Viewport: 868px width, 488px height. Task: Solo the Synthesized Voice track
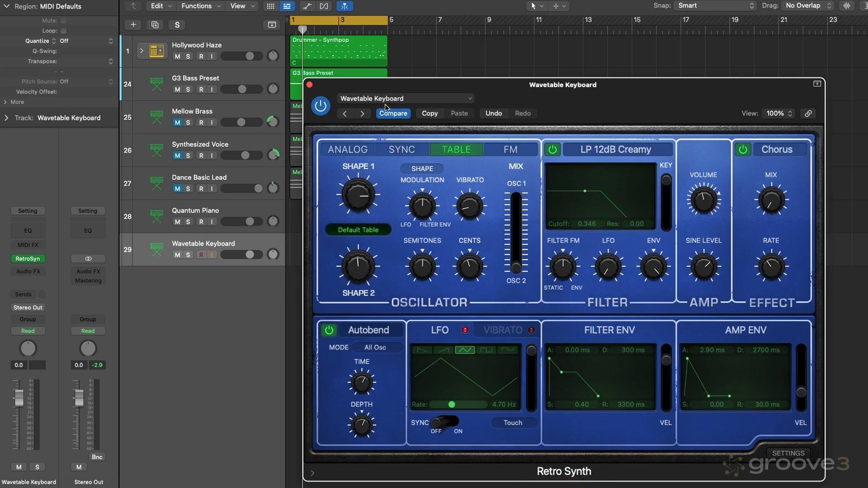point(188,155)
